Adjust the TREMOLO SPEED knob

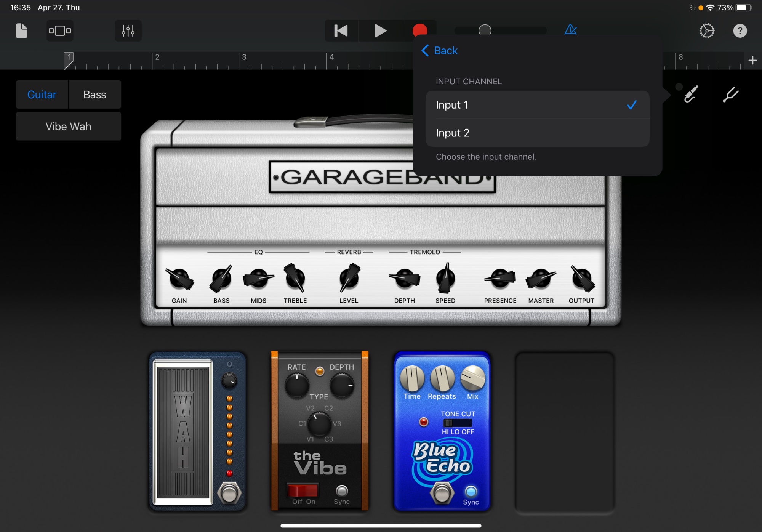pos(445,278)
